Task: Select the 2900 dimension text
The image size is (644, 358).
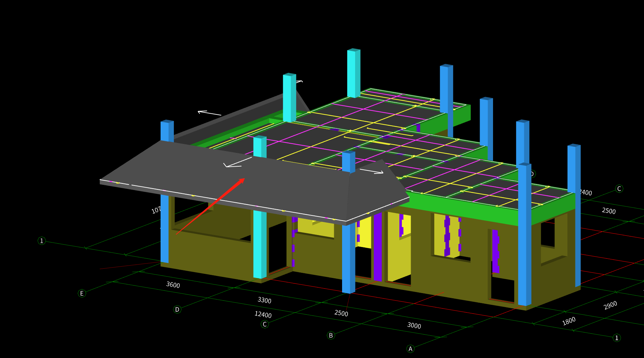Action: pos(610,305)
